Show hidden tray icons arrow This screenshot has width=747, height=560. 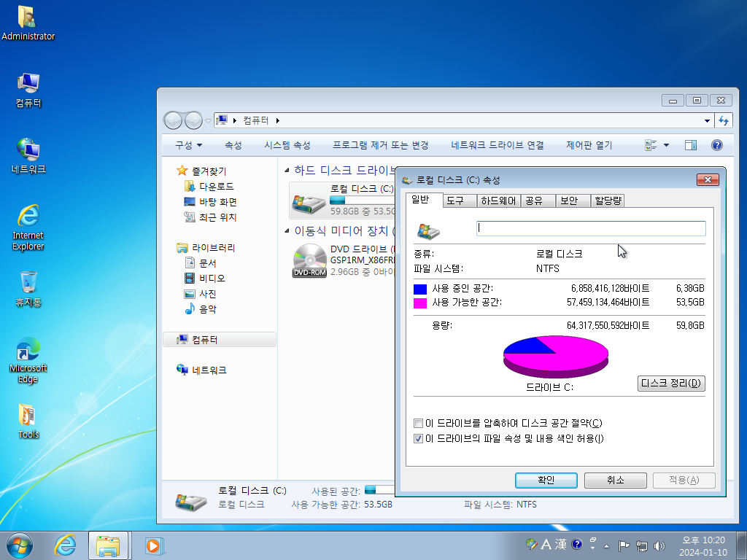point(606,545)
